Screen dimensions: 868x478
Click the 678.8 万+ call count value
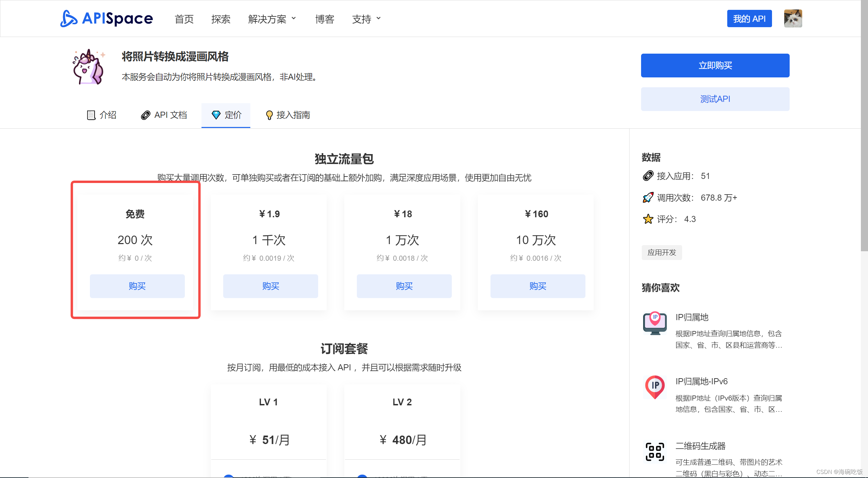[x=719, y=198]
